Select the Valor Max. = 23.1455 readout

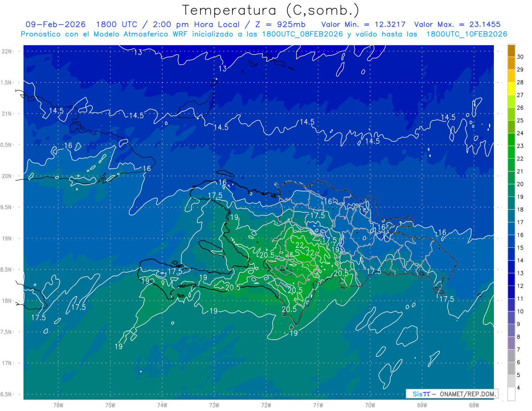[x=457, y=24]
